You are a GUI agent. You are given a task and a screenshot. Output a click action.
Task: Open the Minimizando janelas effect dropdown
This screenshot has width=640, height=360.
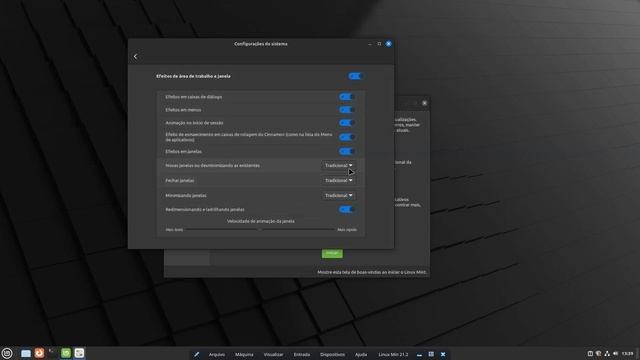click(338, 196)
